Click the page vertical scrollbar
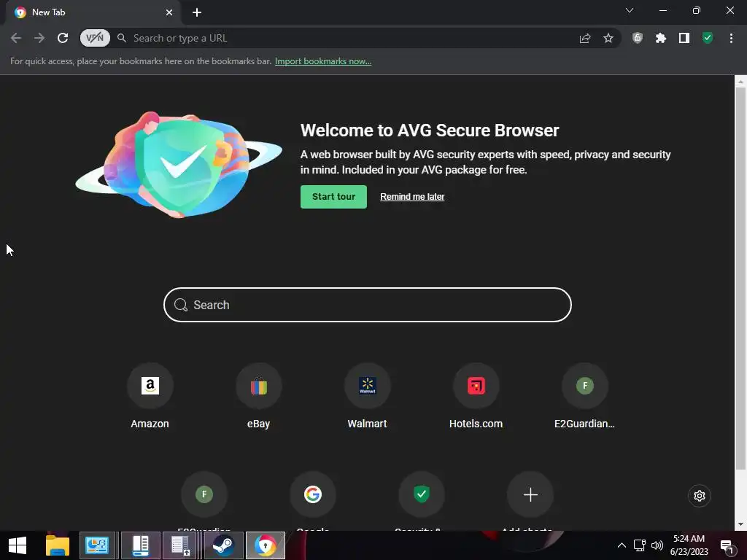 740,279
